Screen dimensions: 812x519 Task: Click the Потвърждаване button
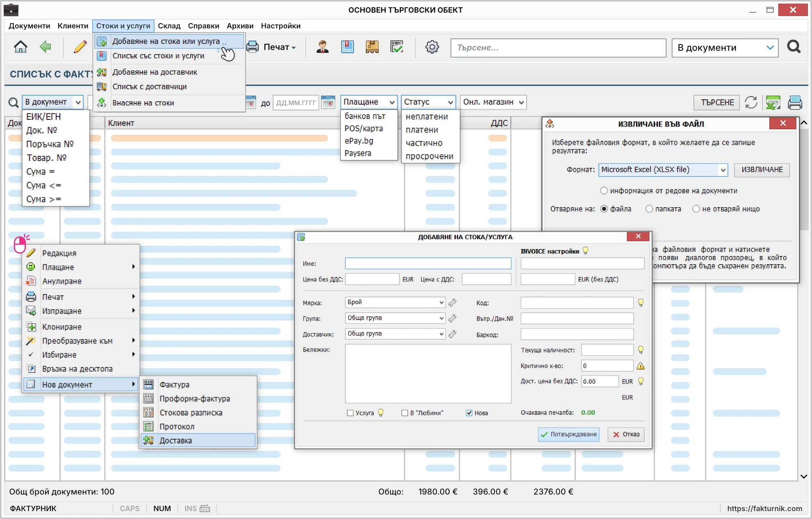coord(568,434)
